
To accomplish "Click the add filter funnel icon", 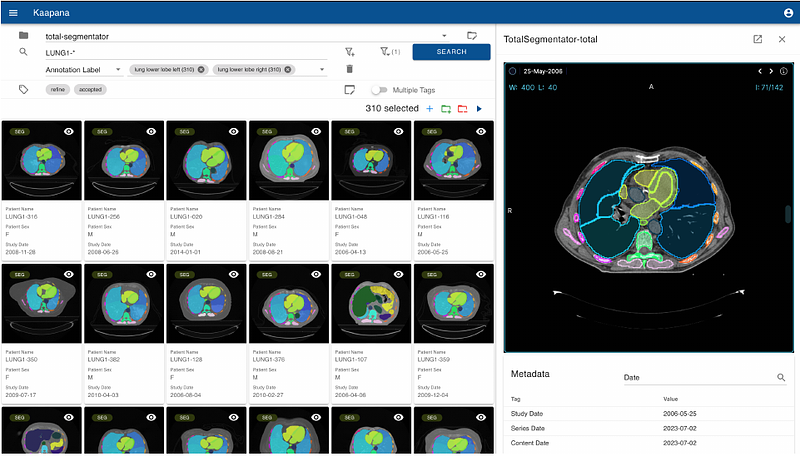I will [x=349, y=52].
